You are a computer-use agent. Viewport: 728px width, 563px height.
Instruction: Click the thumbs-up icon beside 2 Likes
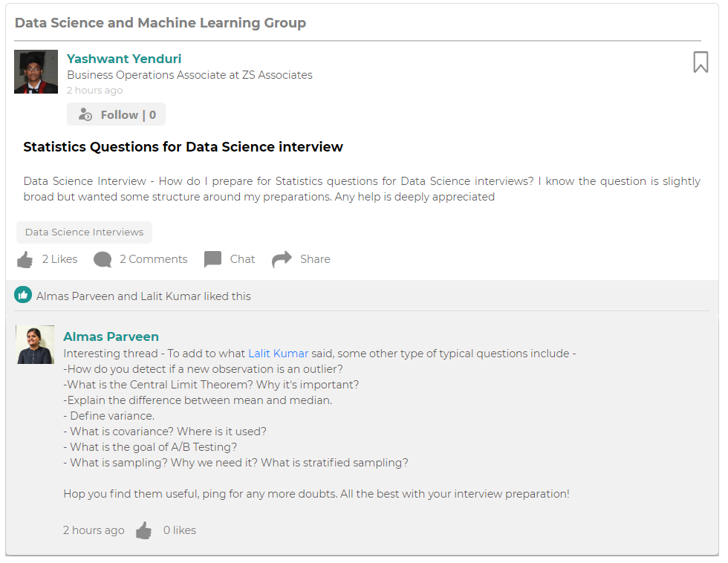[25, 259]
